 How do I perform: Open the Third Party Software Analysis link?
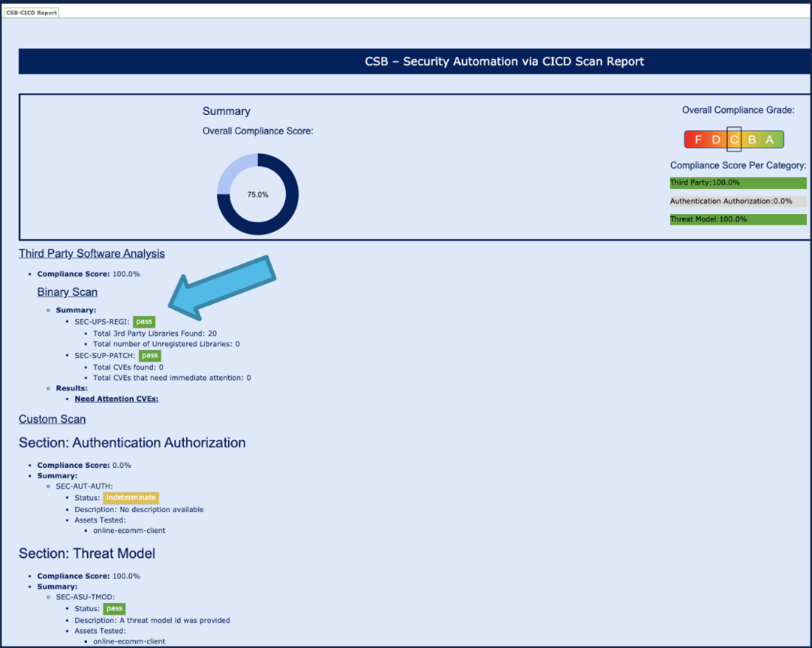tap(92, 253)
